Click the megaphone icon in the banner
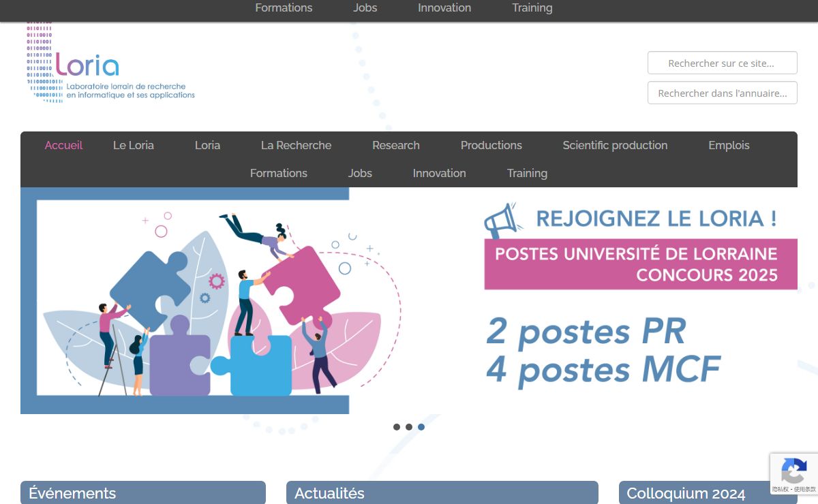Viewport: 818px width, 504px height. [x=503, y=220]
